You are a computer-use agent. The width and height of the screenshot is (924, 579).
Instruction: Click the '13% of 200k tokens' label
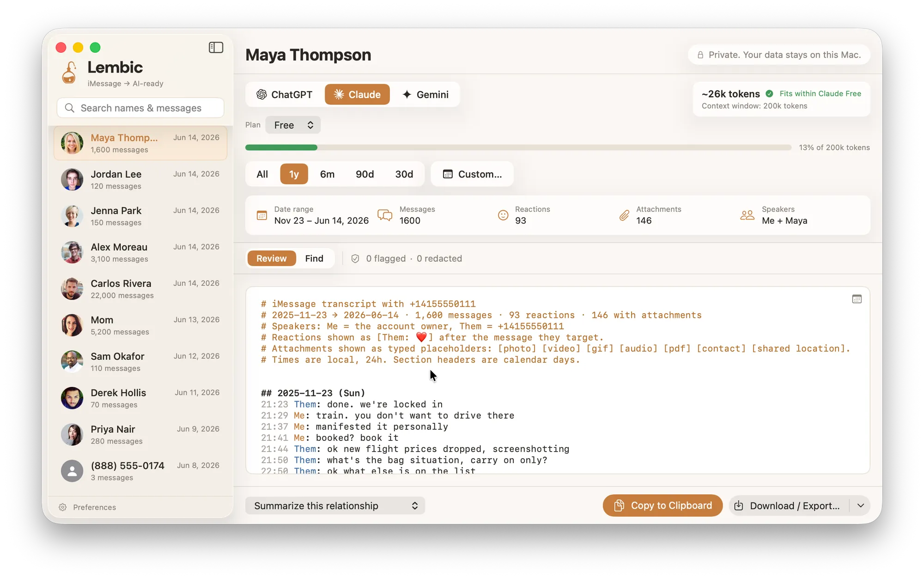[x=834, y=147]
